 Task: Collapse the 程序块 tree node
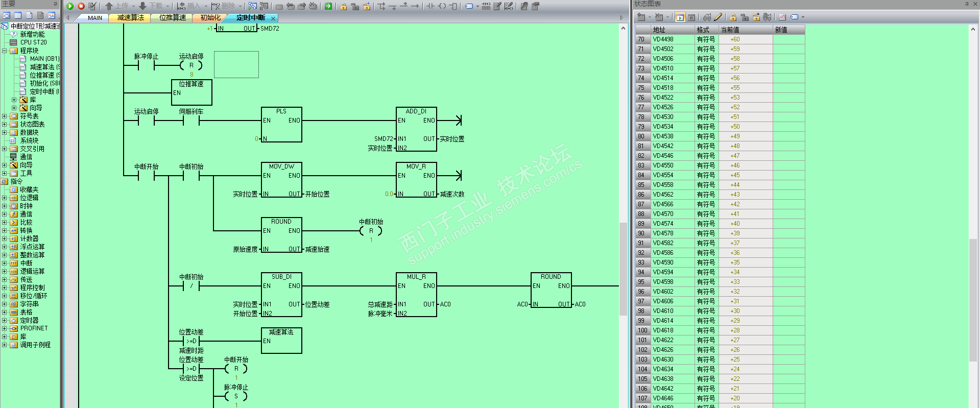point(5,51)
